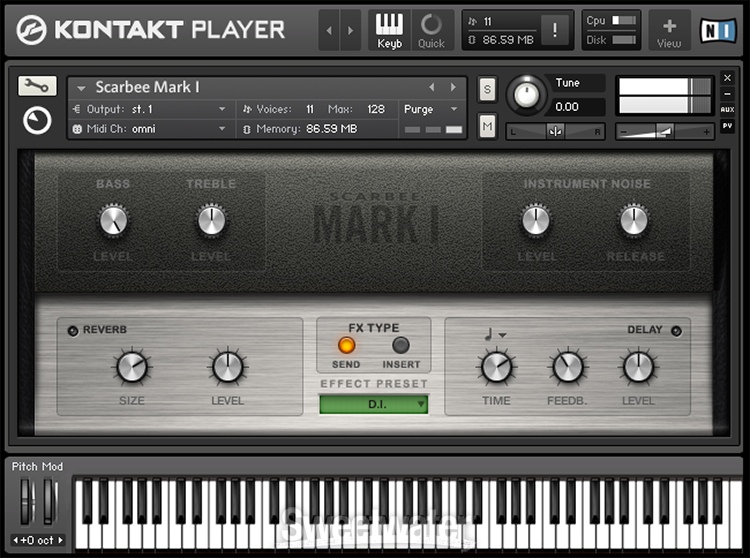
Task: Click the Cpu meter
Action: pos(624,20)
